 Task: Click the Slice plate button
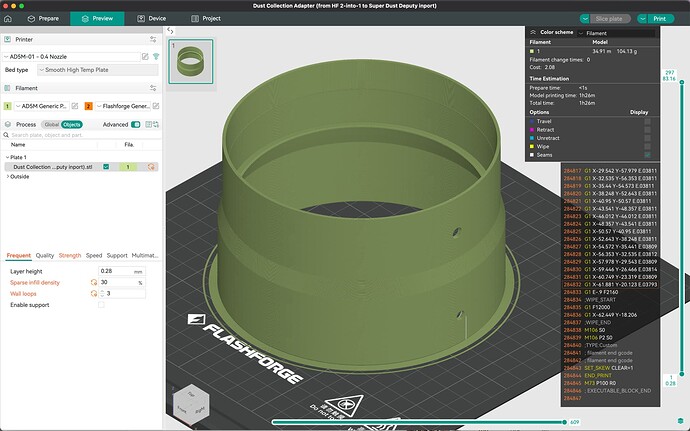tap(609, 18)
